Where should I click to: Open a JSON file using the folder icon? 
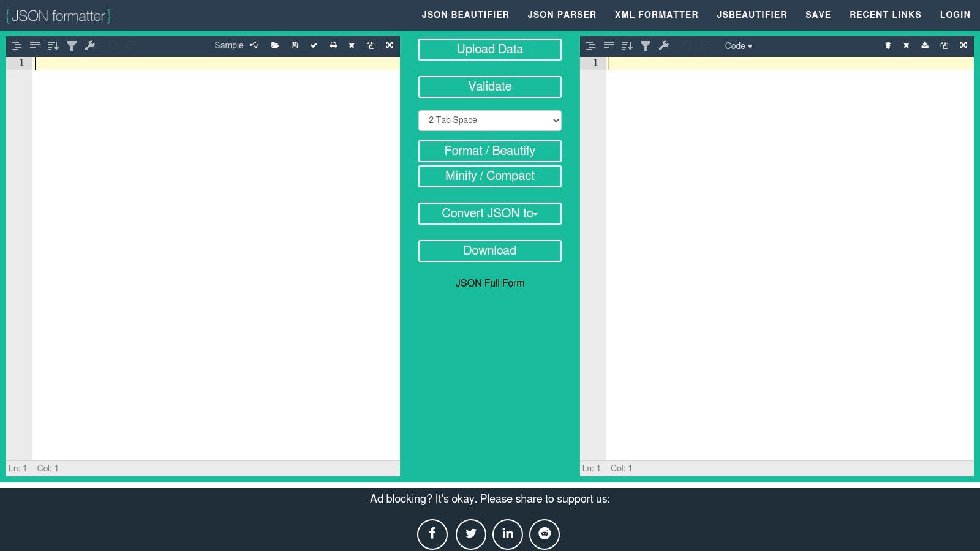pyautogui.click(x=275, y=45)
